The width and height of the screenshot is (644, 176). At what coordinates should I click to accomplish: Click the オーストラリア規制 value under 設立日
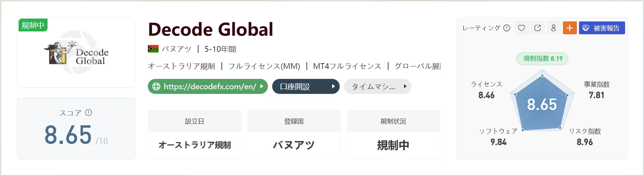tap(195, 145)
